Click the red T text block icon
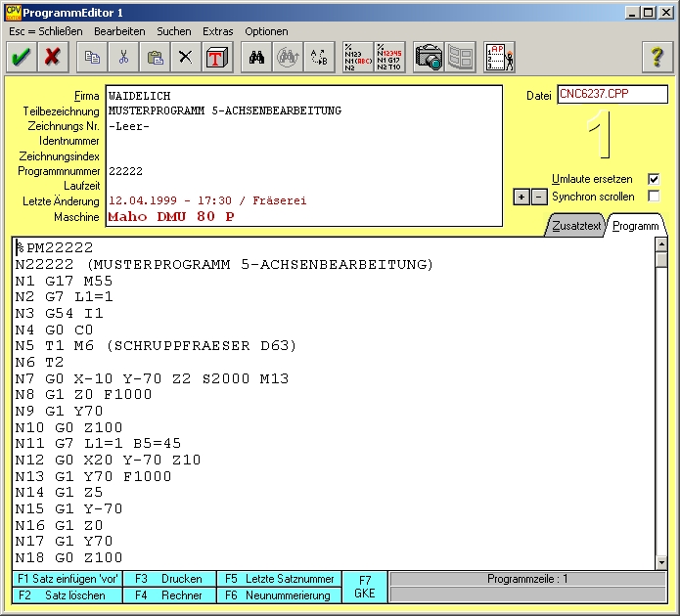This screenshot has height=616, width=680. pos(215,57)
